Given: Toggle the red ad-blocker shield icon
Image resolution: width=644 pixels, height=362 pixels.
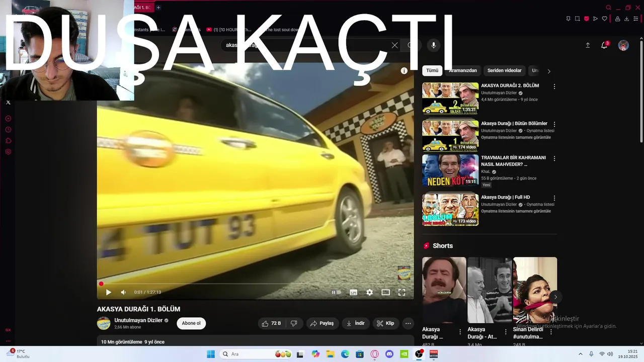Looking at the screenshot, I should pyautogui.click(x=586, y=19).
